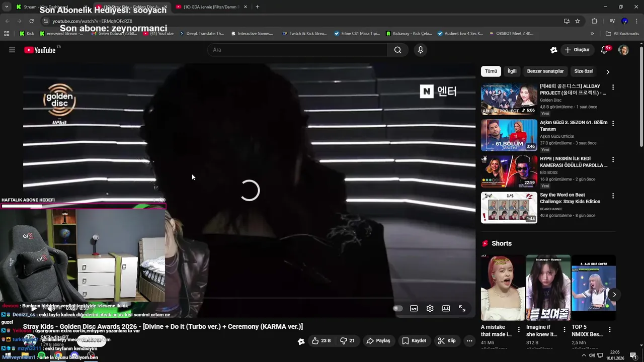Click the sparkle icon beside Oluştur
Viewport: 644px width, 362px height.
[x=553, y=50]
